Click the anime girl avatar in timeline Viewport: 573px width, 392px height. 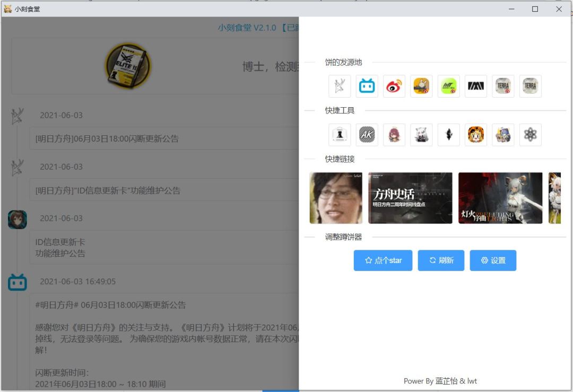point(17,220)
